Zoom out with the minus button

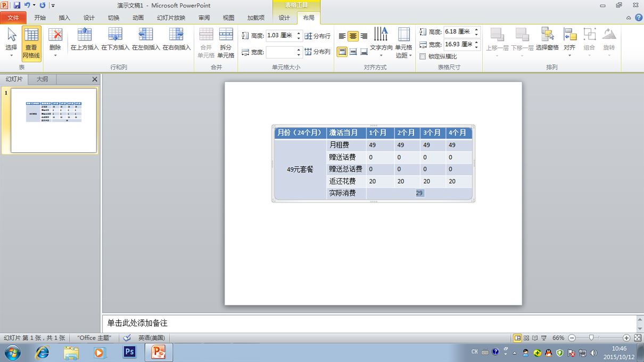(572, 338)
